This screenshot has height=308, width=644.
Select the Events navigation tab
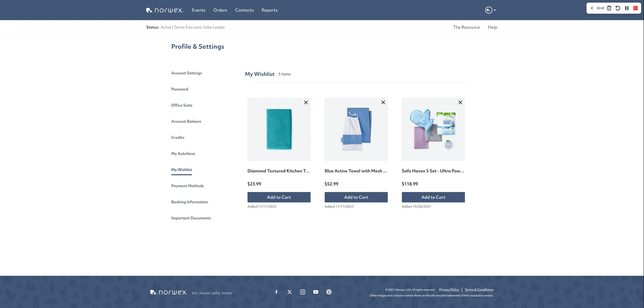(198, 10)
